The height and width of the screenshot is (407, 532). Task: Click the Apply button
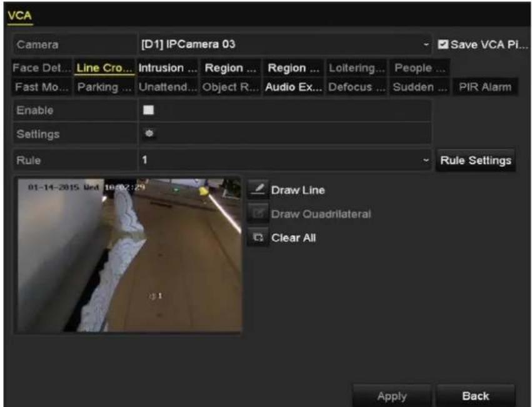(392, 396)
